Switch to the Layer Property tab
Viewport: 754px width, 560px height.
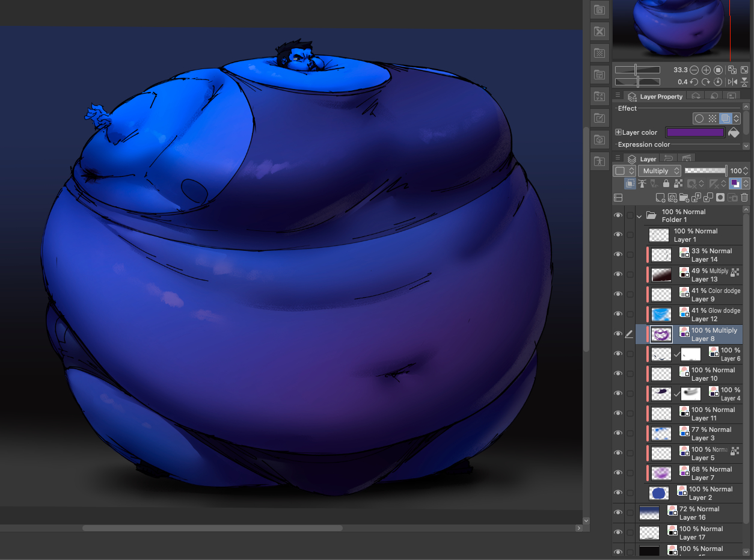pos(655,96)
